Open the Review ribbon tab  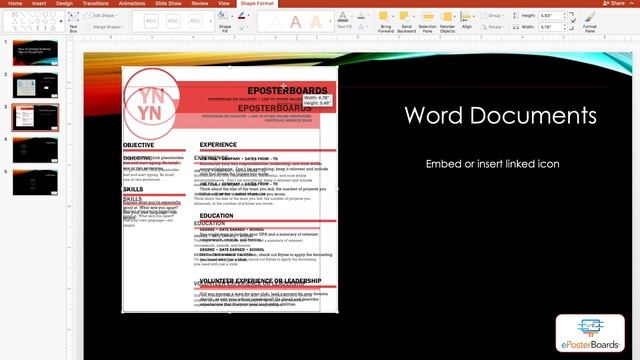coord(200,3)
